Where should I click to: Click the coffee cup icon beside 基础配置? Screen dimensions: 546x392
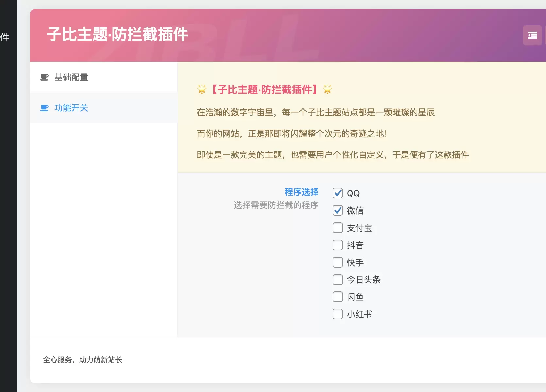click(44, 77)
